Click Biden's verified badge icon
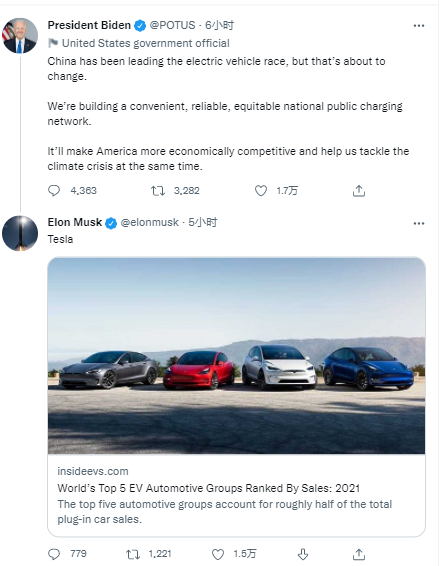 pos(140,26)
